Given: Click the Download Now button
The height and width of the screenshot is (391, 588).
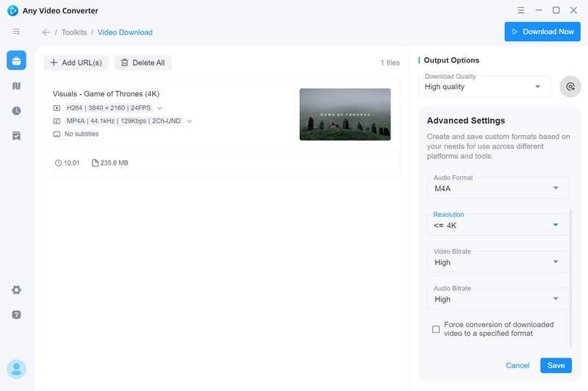Looking at the screenshot, I should coord(542,32).
